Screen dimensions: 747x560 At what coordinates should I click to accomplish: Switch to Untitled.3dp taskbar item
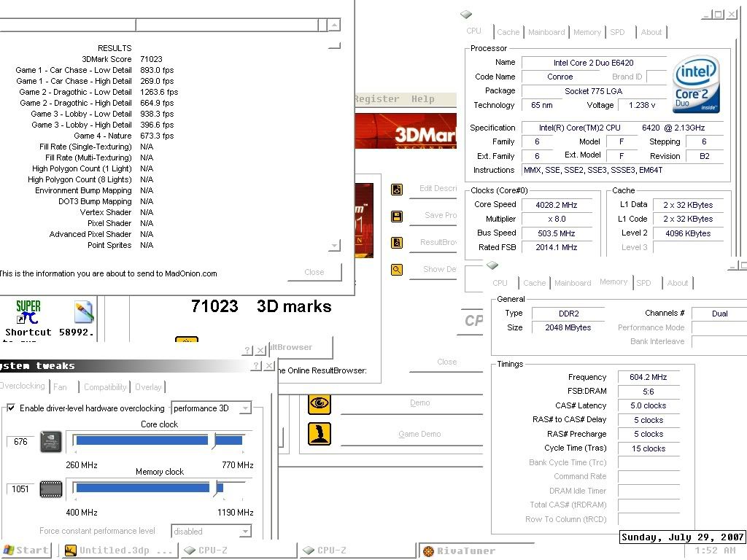click(119, 551)
